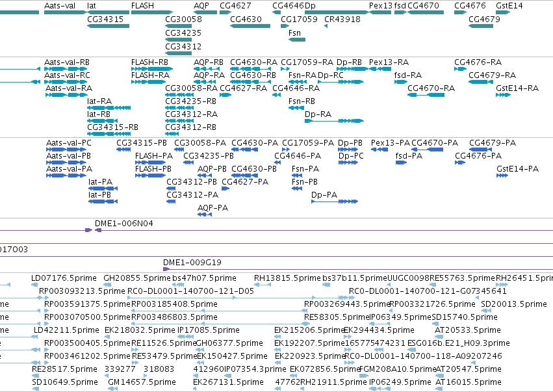This screenshot has height=392, width=553.
Task: Select the CG30058 gene label
Action: click(x=183, y=19)
